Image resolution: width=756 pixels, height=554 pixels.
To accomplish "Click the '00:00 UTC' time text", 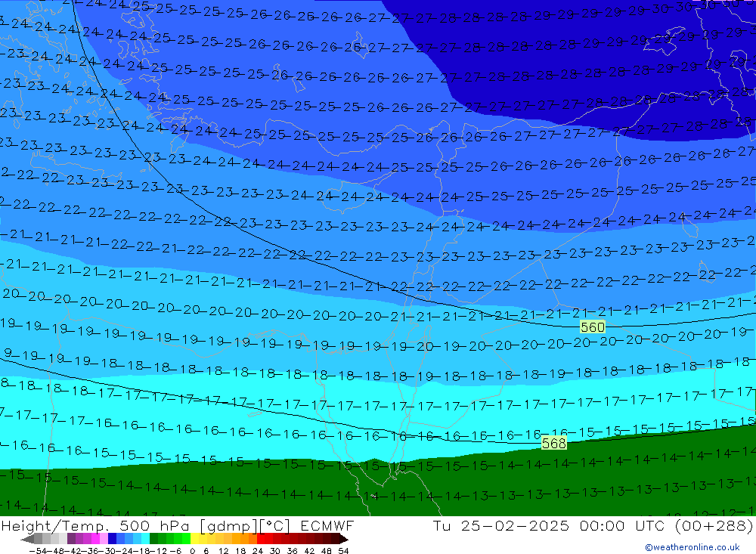I will point(622,525).
